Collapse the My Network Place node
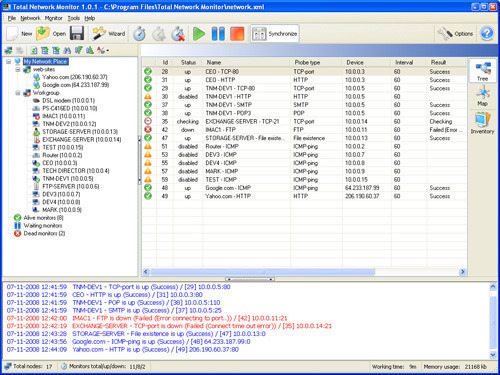 click(9, 61)
